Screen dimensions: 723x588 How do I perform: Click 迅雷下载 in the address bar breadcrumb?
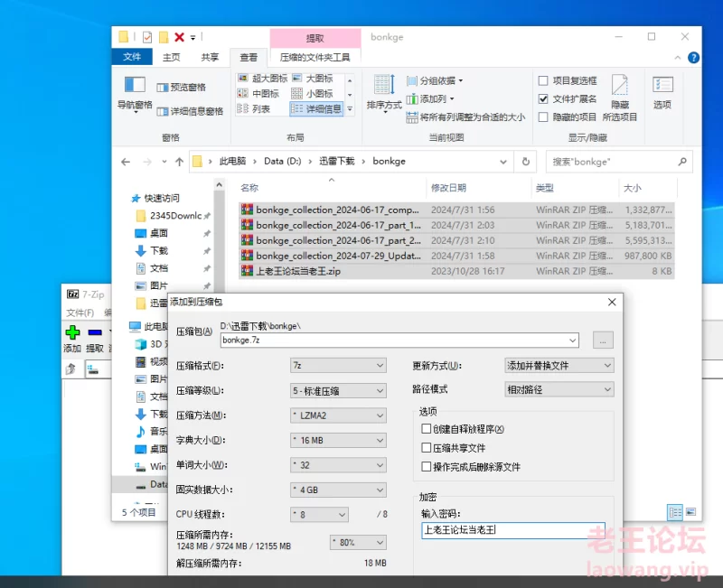click(x=336, y=162)
